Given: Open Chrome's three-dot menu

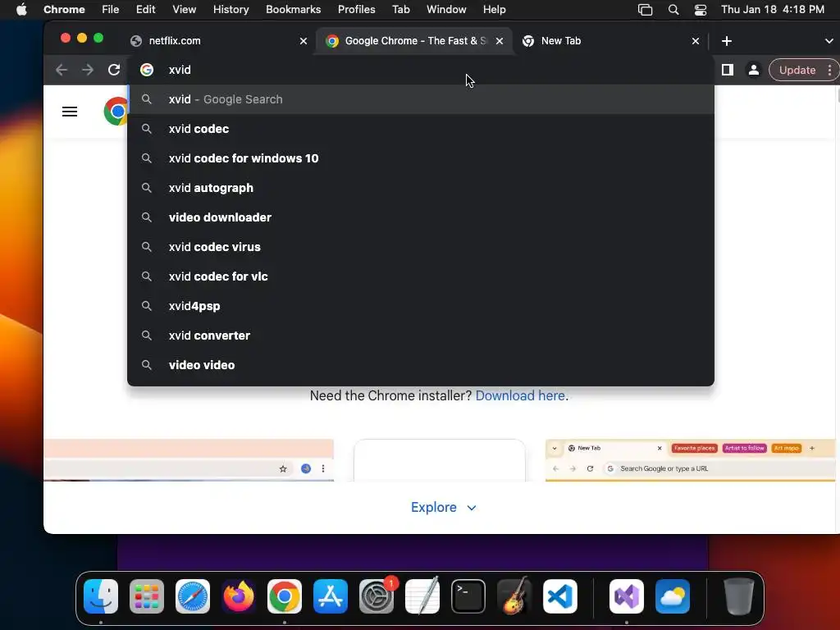Looking at the screenshot, I should (x=829, y=71).
